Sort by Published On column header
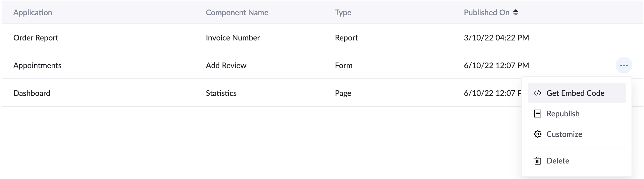Viewport: 644px width, 179px height. coord(487,12)
